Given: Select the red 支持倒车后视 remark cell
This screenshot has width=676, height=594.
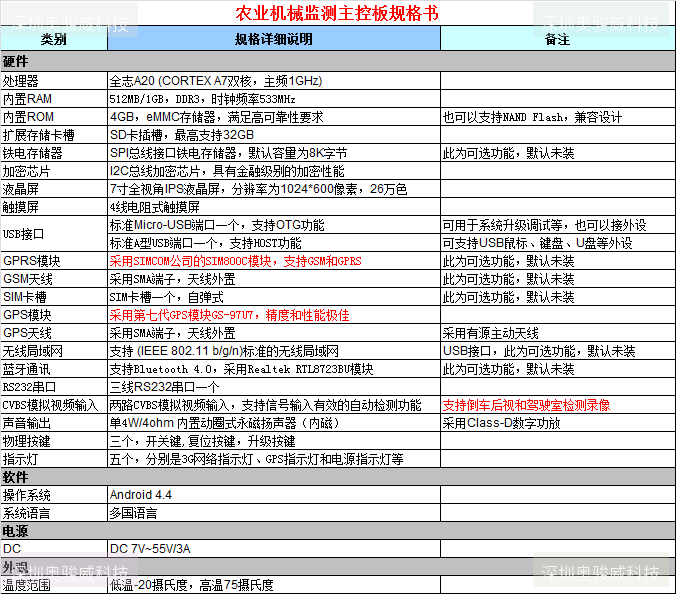Looking at the screenshot, I should 557,405.
